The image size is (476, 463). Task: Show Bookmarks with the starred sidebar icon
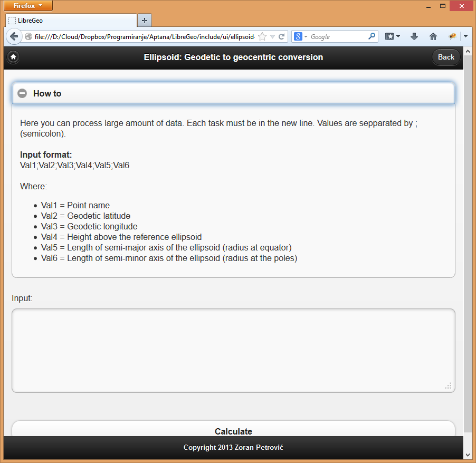click(x=390, y=36)
